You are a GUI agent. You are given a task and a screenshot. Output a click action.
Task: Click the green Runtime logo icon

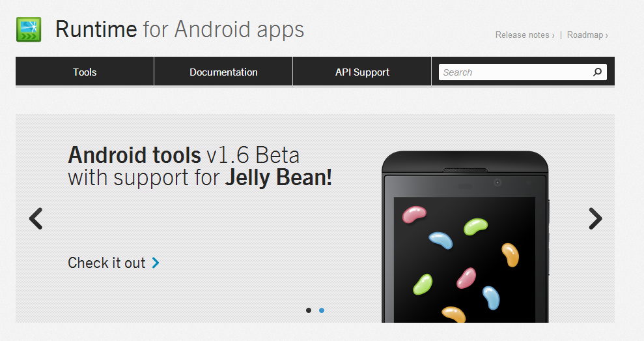tap(29, 29)
